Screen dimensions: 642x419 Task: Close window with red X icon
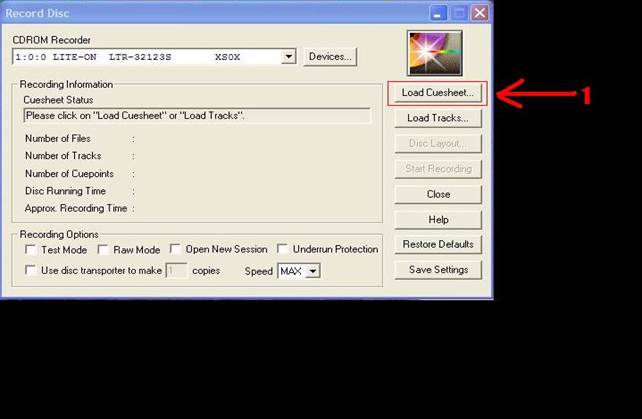(x=480, y=13)
